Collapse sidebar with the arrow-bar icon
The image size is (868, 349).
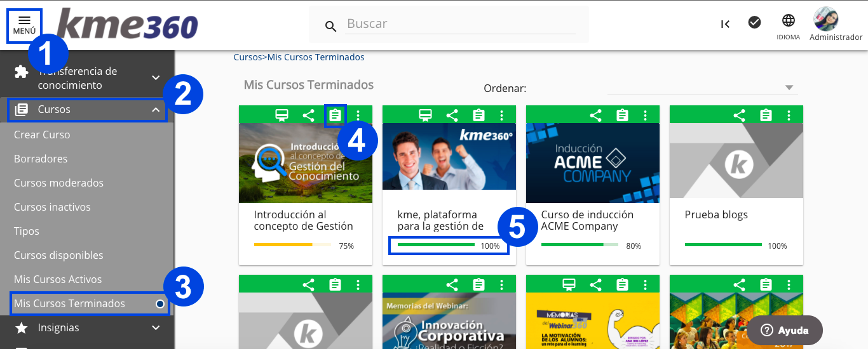pyautogui.click(x=725, y=24)
